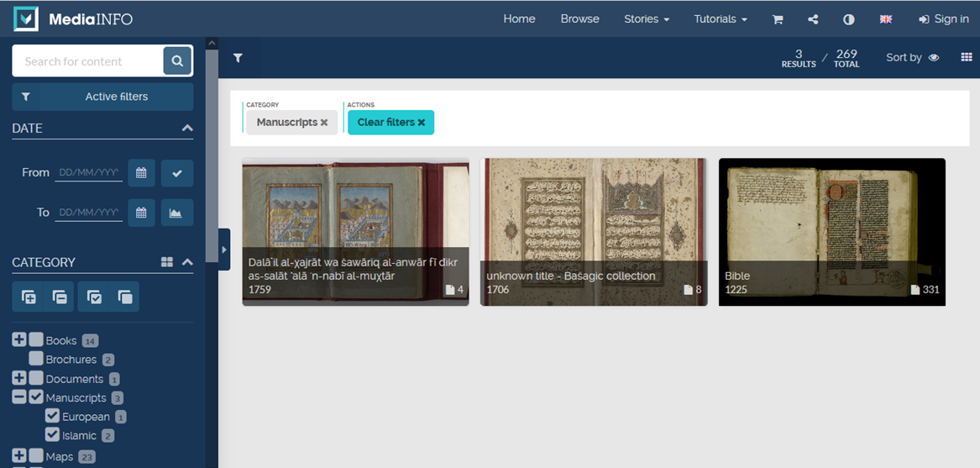
Task: Click the collapse all categories icon
Action: tap(60, 297)
